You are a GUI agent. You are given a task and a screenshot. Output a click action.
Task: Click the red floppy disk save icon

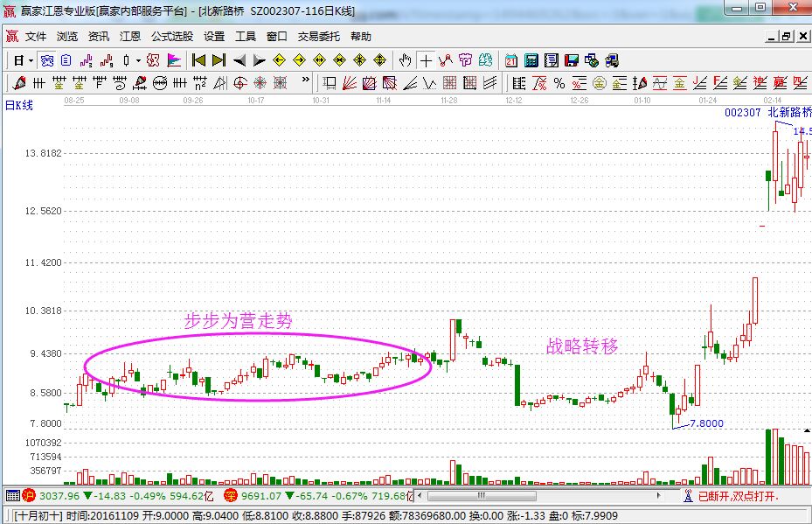tap(572, 60)
